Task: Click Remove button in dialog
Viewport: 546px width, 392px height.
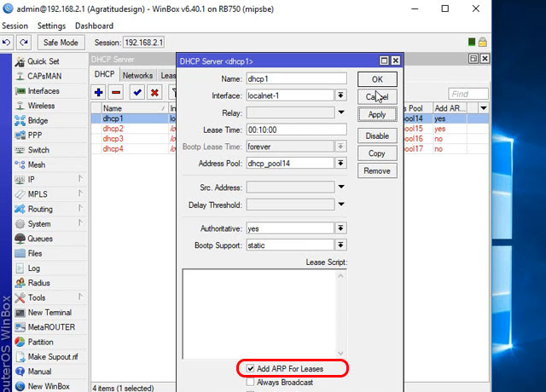Action: [377, 170]
